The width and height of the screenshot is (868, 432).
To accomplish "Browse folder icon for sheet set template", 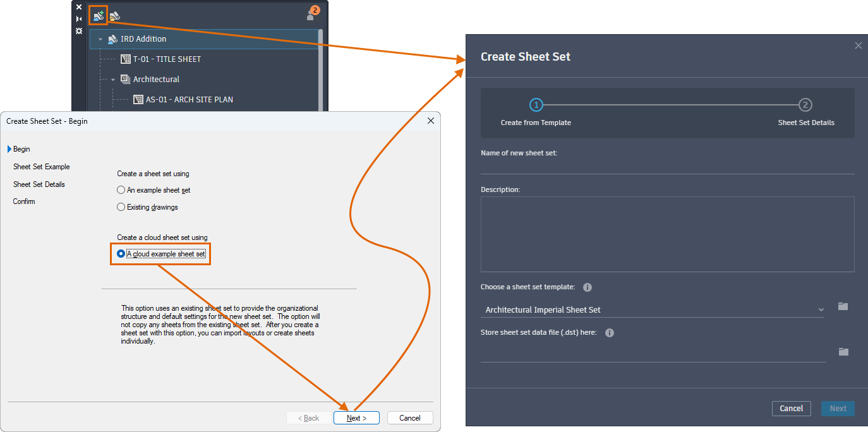I will (x=843, y=306).
